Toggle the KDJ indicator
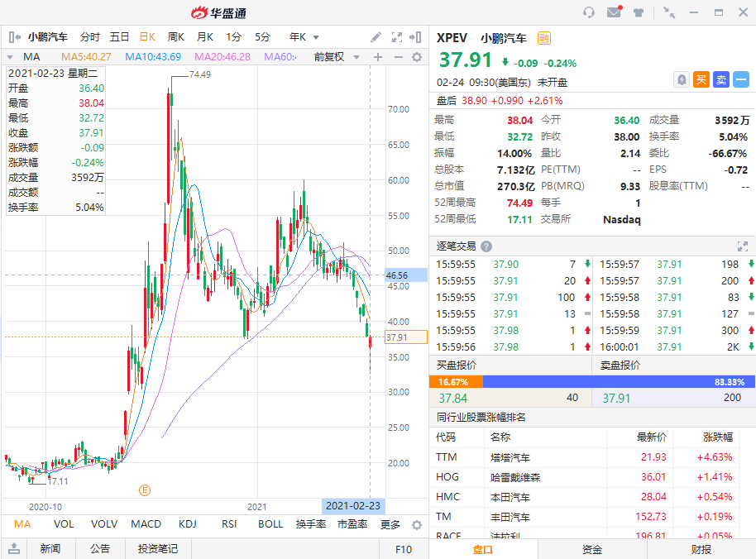Screen dimensions: 756x559 [x=188, y=523]
